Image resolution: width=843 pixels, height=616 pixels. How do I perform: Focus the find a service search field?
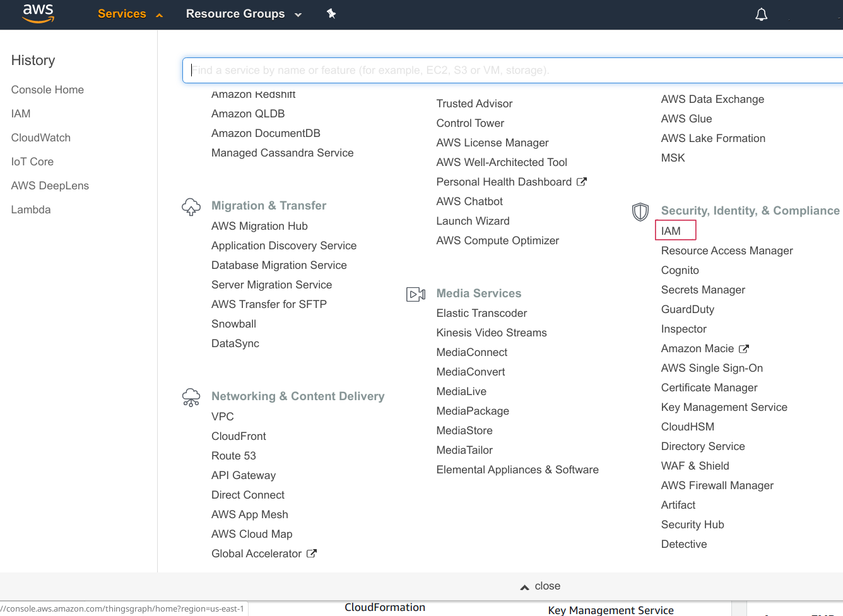pyautogui.click(x=512, y=70)
